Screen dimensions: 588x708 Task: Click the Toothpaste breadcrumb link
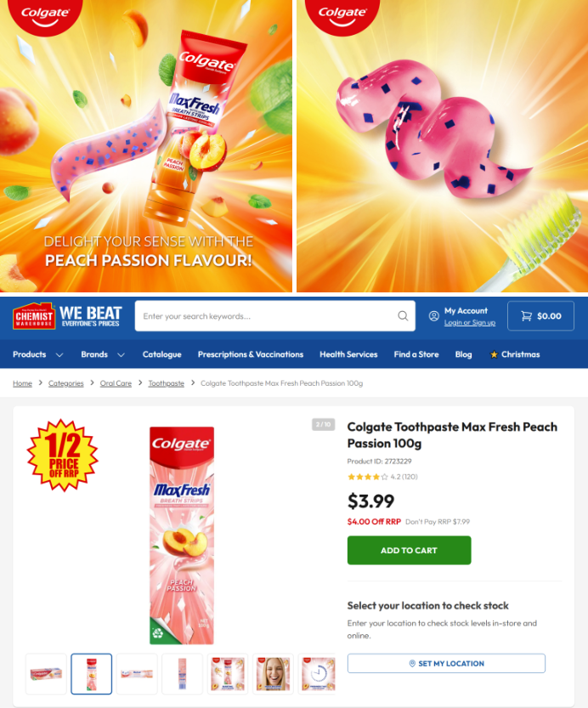click(x=166, y=383)
